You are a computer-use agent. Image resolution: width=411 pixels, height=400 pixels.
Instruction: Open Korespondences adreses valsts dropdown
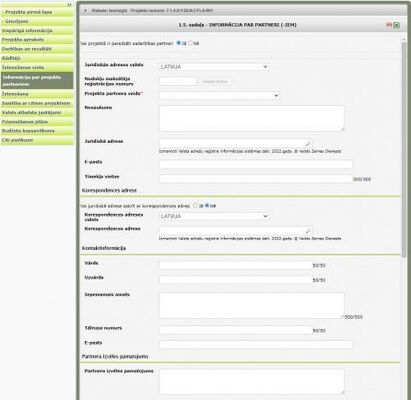(214, 216)
